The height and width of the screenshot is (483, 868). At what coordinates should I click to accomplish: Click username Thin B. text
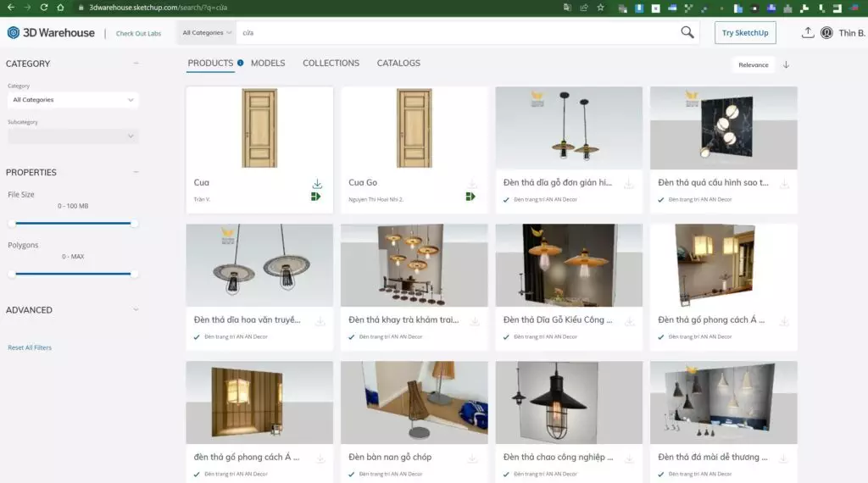[851, 33]
